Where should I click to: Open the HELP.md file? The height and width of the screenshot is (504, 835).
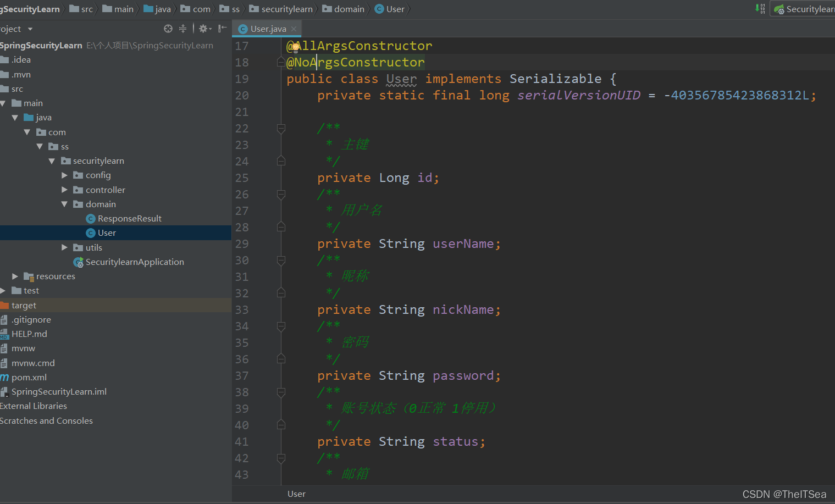click(24, 334)
